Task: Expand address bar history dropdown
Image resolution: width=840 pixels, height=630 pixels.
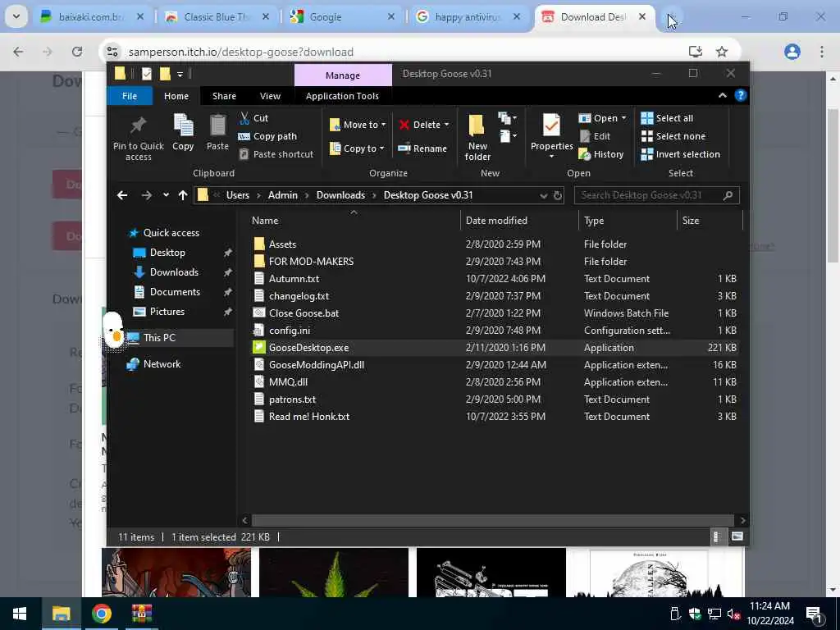Action: pos(543,195)
